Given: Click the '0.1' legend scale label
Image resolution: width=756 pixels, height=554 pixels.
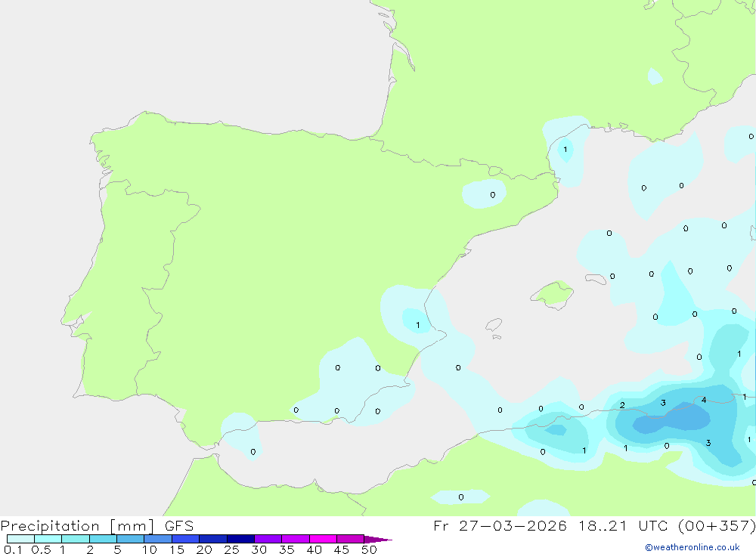Looking at the screenshot, I should pos(13,549).
